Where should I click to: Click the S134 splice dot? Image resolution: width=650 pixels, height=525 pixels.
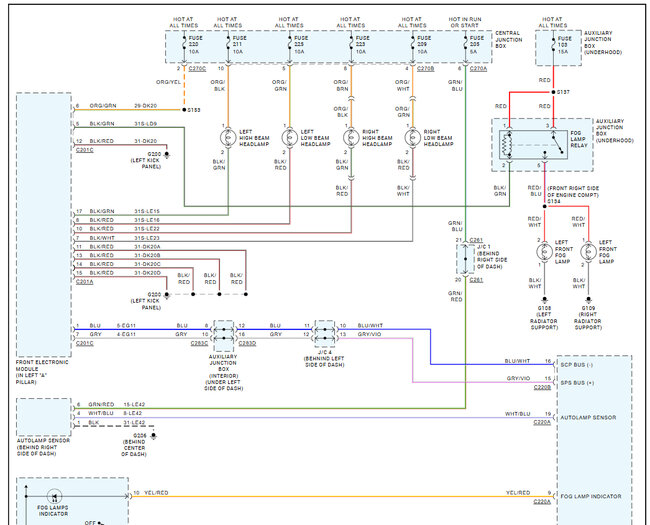(544, 206)
